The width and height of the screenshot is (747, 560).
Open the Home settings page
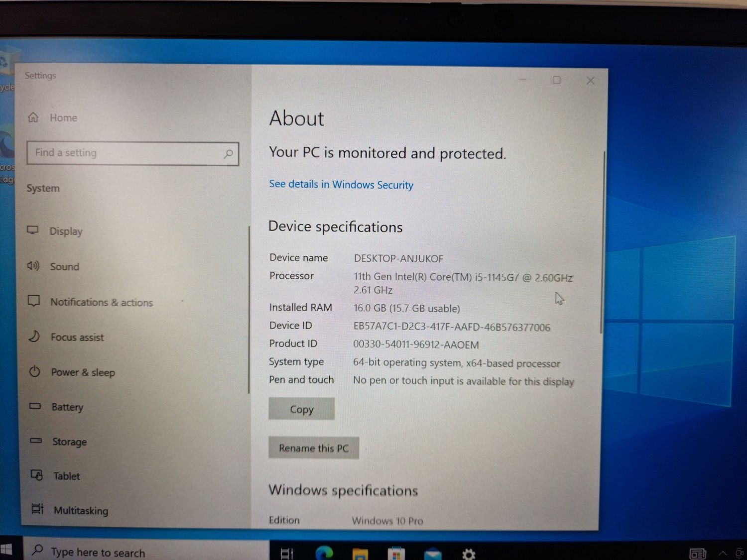[52, 117]
